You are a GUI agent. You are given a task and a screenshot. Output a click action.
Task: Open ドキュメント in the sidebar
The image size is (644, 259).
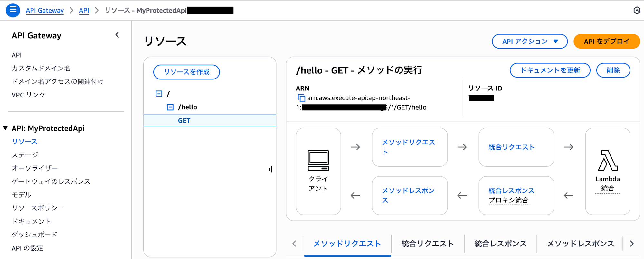31,221
